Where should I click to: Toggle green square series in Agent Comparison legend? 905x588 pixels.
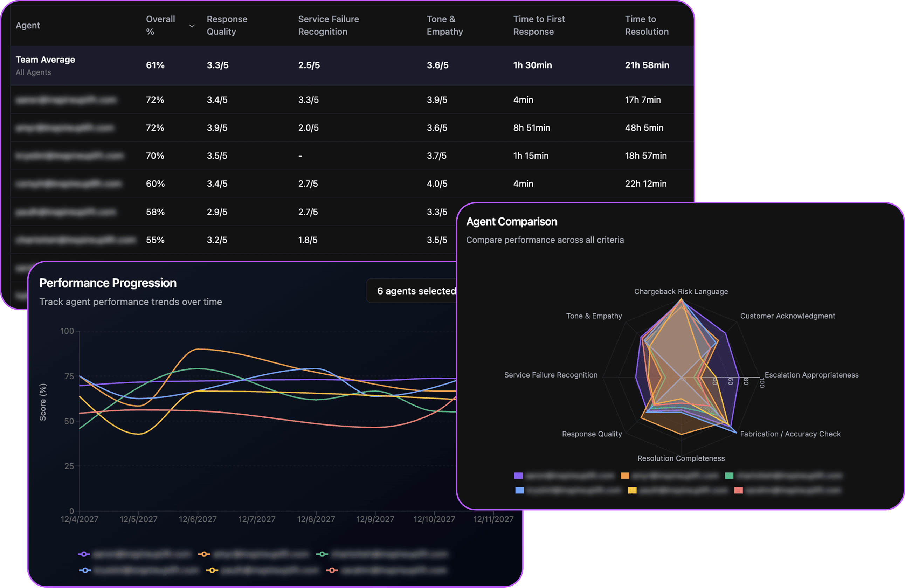pos(729,476)
